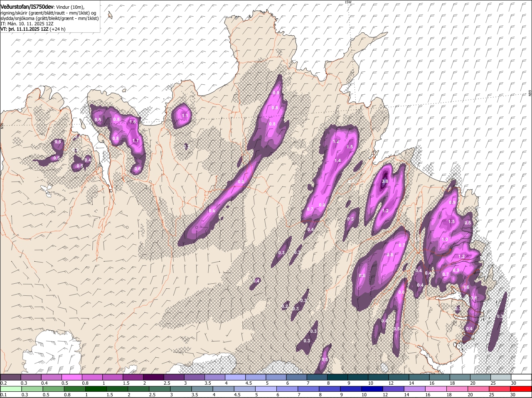Select snow legend lavender swatch for 4–4.5 mm
This screenshot has width=532, height=398.
click(235, 377)
